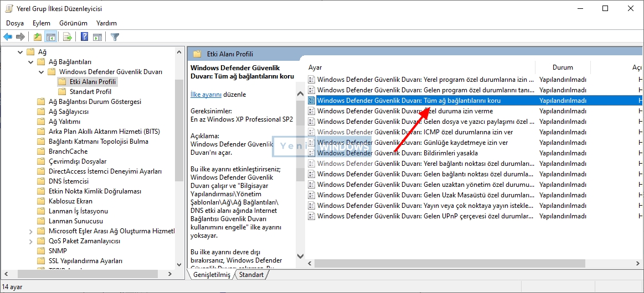The height and width of the screenshot is (293, 644).
Task: Click the policy icon for 'ICMP özel durumlarına izin ver'
Action: 312,132
